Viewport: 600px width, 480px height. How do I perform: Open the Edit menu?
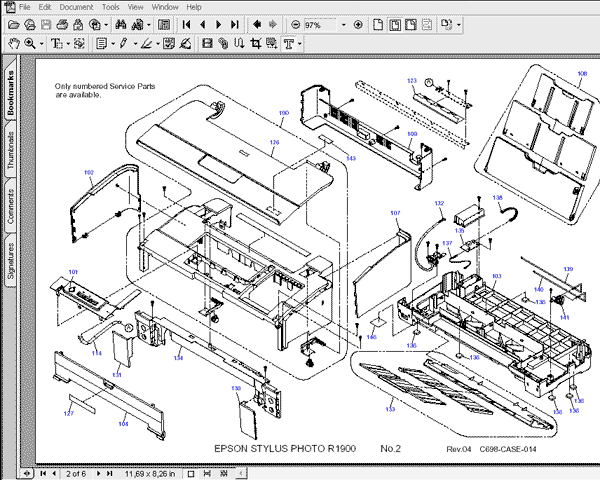point(45,7)
